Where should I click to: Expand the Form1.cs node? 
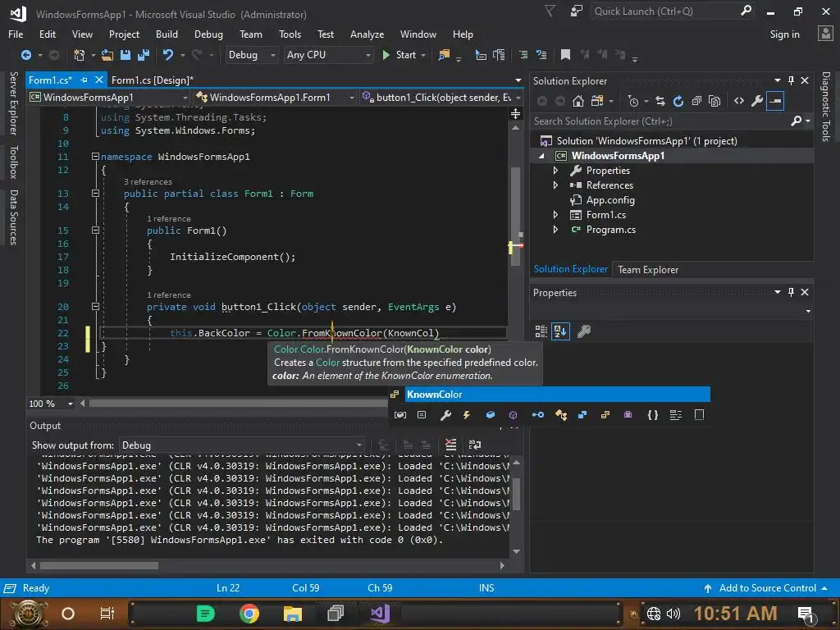pos(555,215)
